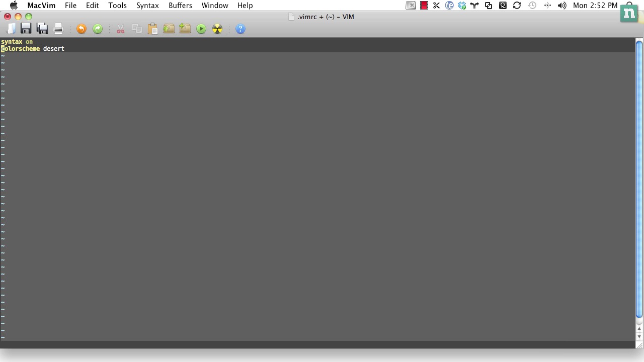Click the word 'colorscheme' in the editor
Screen dimensions: 644x362
[21, 49]
